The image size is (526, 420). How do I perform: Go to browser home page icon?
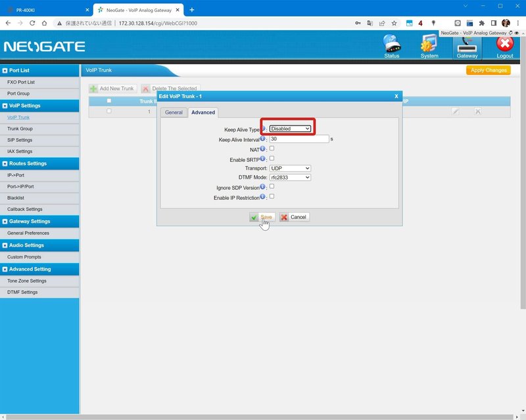[x=44, y=23]
